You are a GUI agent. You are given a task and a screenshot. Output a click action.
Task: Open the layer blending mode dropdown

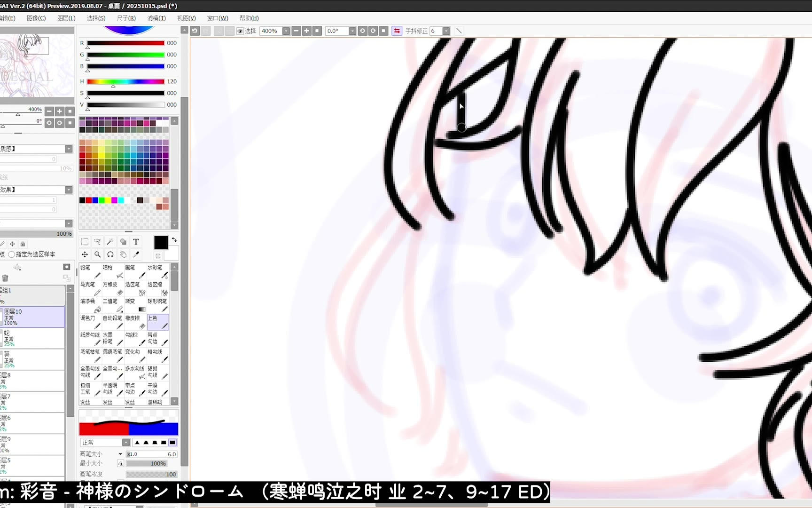click(x=69, y=224)
